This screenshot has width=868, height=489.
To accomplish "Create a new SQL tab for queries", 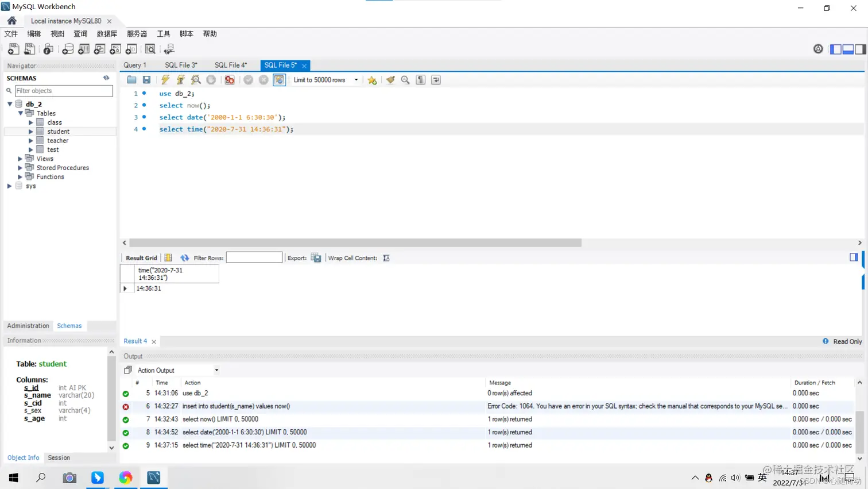I will tap(13, 49).
